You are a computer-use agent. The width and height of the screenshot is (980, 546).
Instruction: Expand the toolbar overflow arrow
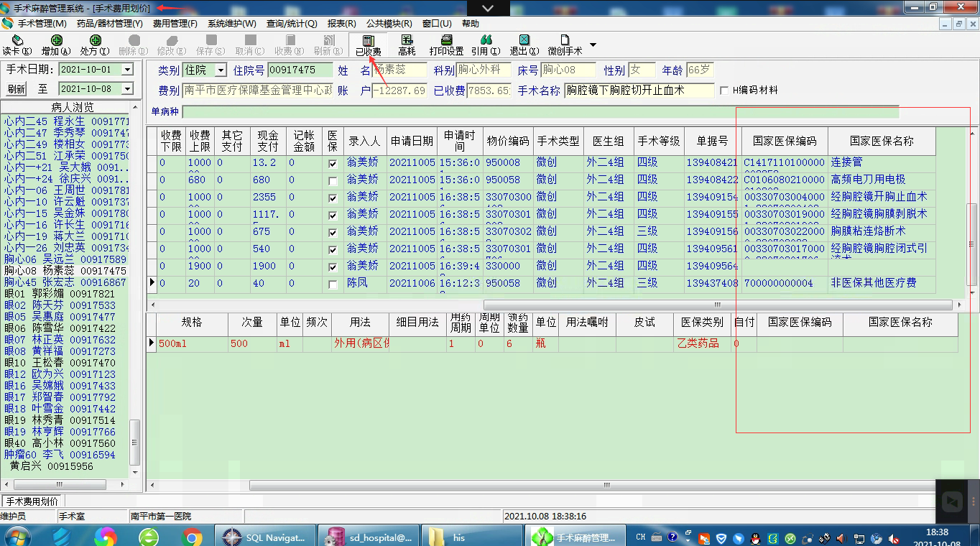(593, 45)
